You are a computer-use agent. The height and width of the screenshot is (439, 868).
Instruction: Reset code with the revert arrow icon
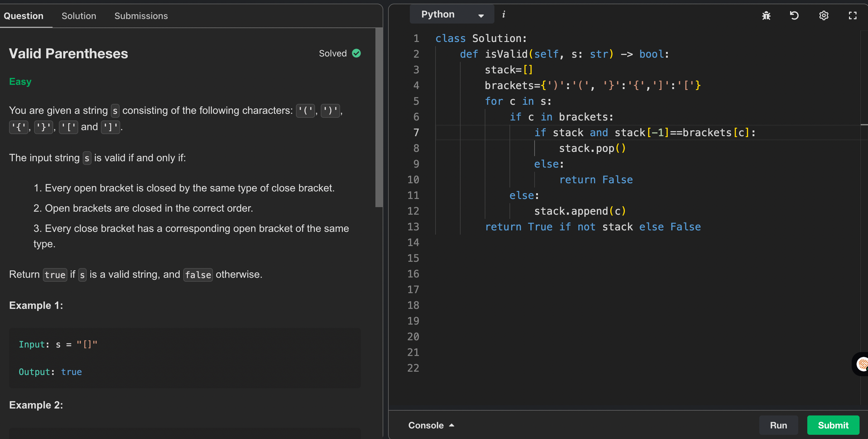pos(794,15)
